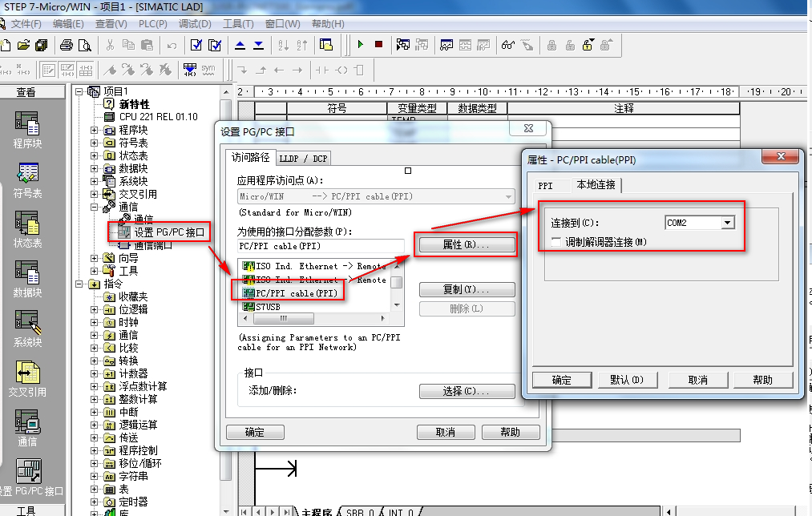Click the data block icon in view bar
The image size is (812, 516).
[27, 272]
